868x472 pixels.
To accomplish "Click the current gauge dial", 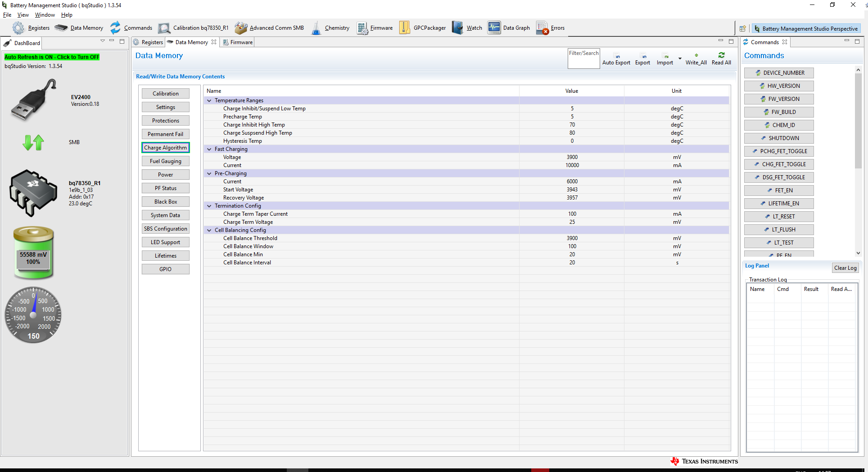I will click(x=33, y=315).
